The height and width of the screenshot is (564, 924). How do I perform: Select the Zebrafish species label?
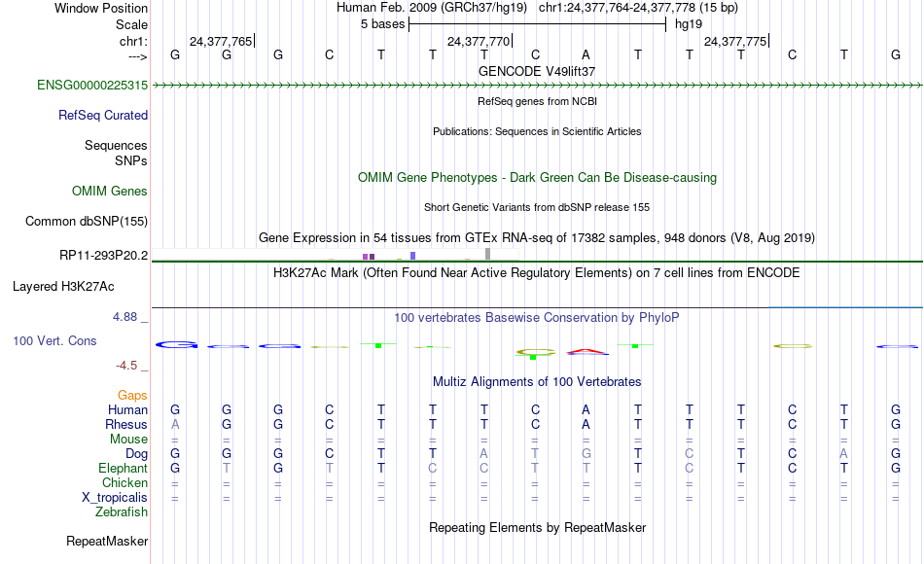pos(122,511)
